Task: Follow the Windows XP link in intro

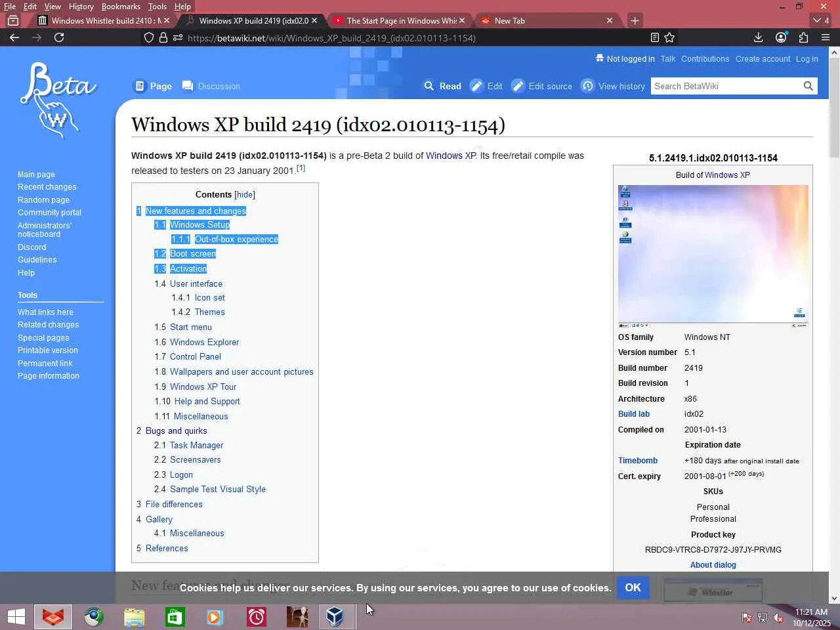Action: tap(451, 156)
